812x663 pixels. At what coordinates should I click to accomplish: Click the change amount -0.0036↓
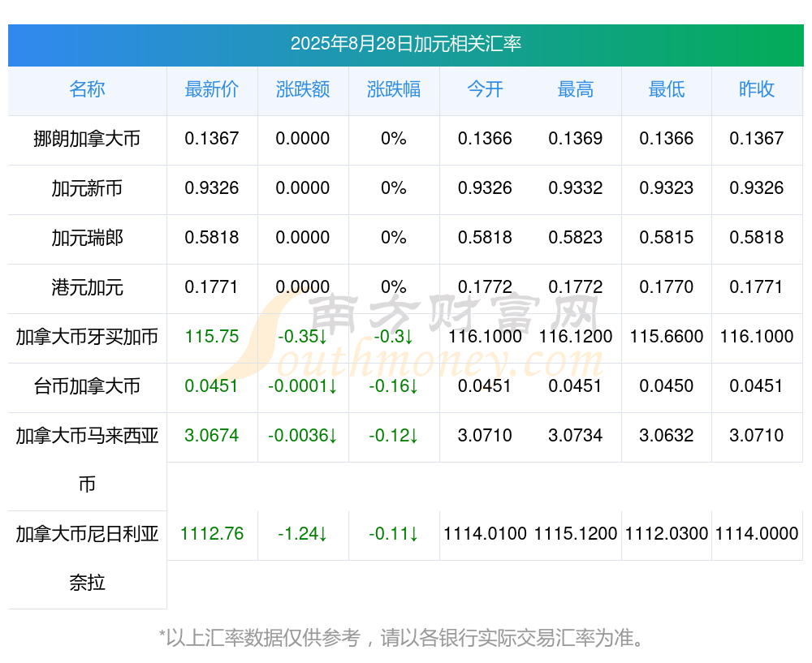(x=302, y=435)
